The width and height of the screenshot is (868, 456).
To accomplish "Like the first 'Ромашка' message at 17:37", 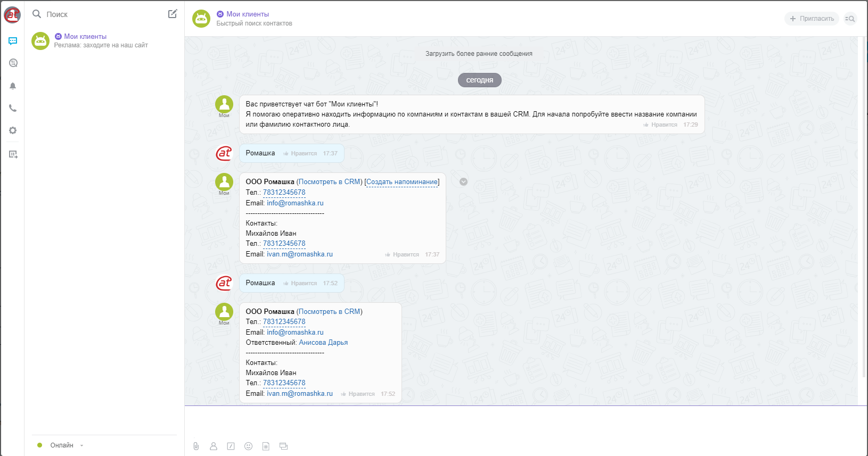I will pyautogui.click(x=300, y=153).
